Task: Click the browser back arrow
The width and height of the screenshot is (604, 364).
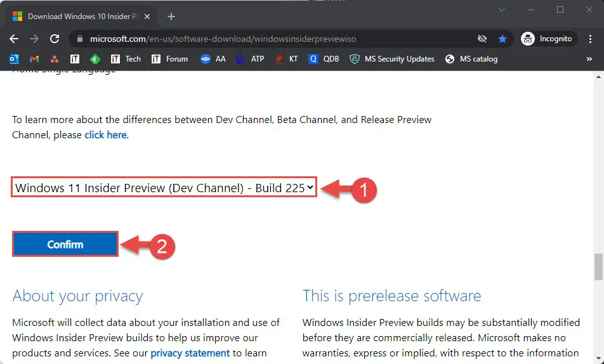Action: 14,39
